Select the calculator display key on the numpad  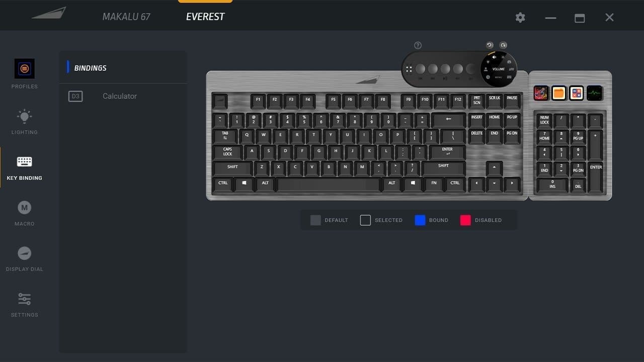[577, 93]
